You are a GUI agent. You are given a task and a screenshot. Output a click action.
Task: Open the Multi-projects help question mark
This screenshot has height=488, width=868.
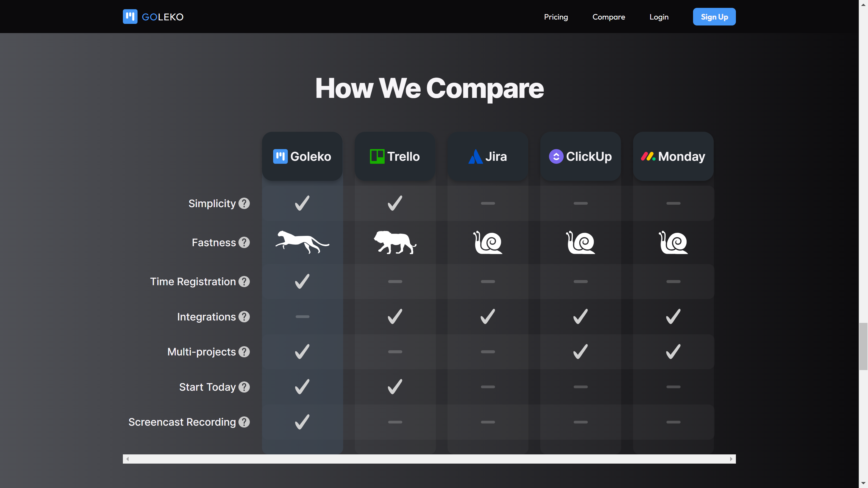[244, 352]
